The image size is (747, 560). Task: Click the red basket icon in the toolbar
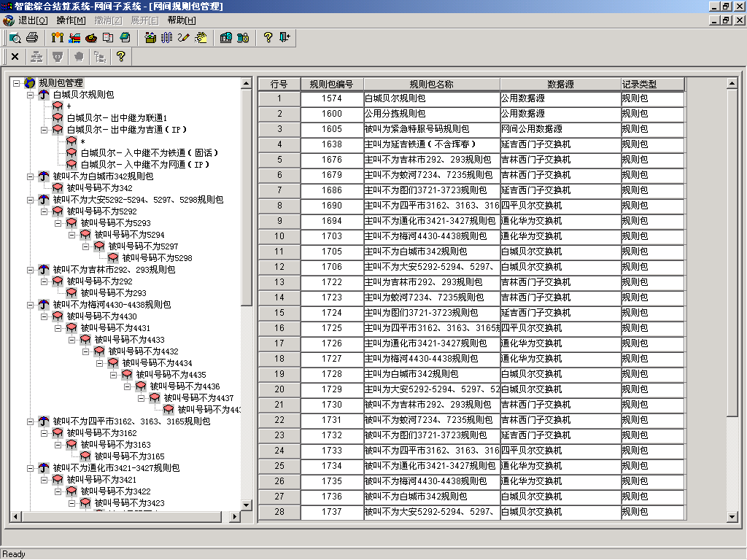pos(91,37)
